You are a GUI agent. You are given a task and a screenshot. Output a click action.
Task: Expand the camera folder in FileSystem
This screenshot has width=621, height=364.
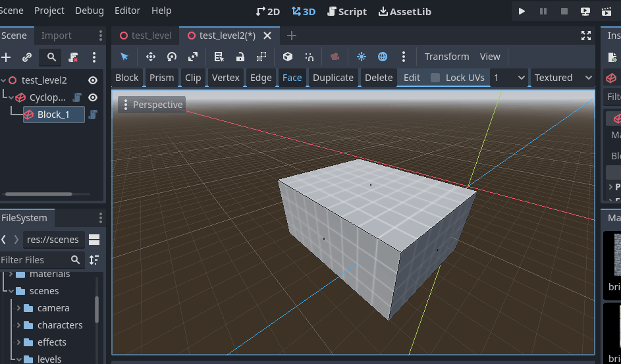18,308
